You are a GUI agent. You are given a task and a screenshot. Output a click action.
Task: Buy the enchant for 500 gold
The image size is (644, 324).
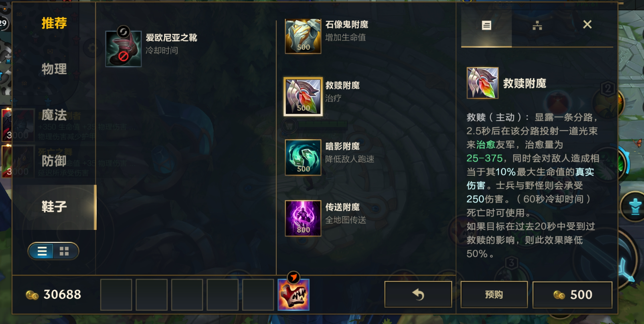click(x=572, y=294)
